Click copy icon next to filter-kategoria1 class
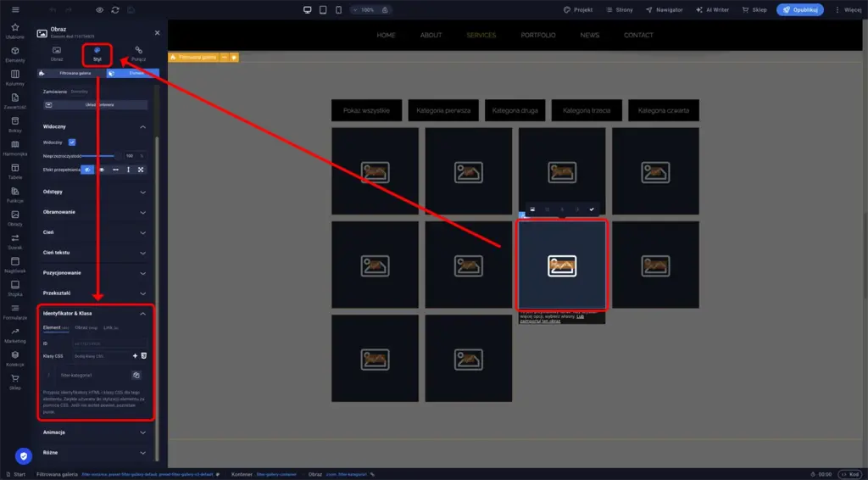 pyautogui.click(x=136, y=375)
